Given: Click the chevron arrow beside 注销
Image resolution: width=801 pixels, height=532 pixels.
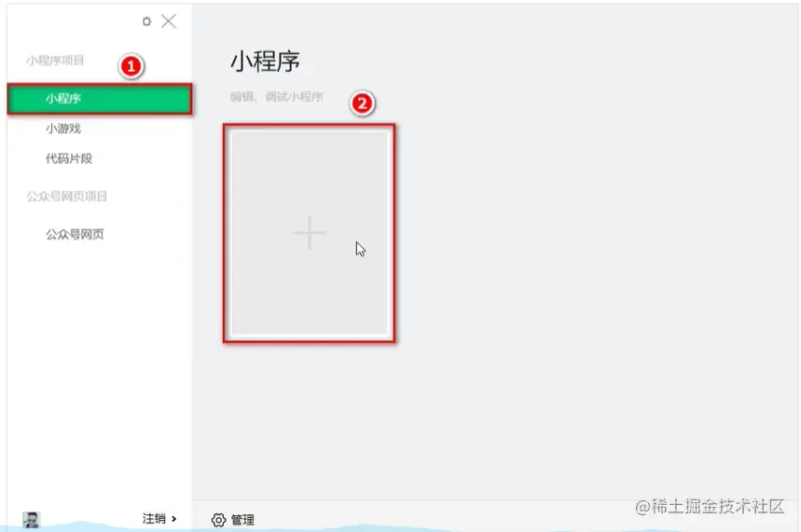Looking at the screenshot, I should (x=174, y=519).
